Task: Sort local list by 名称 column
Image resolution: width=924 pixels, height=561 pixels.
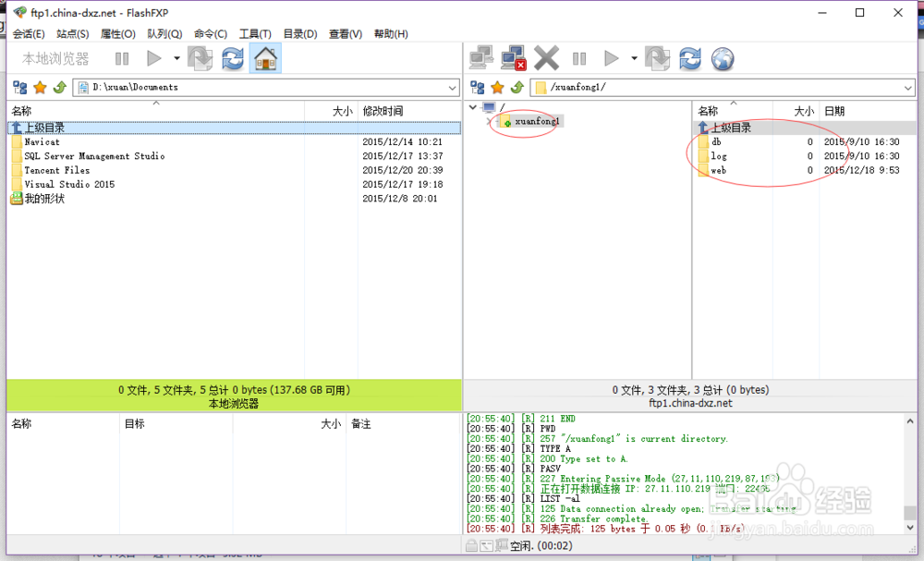Action: coord(156,111)
